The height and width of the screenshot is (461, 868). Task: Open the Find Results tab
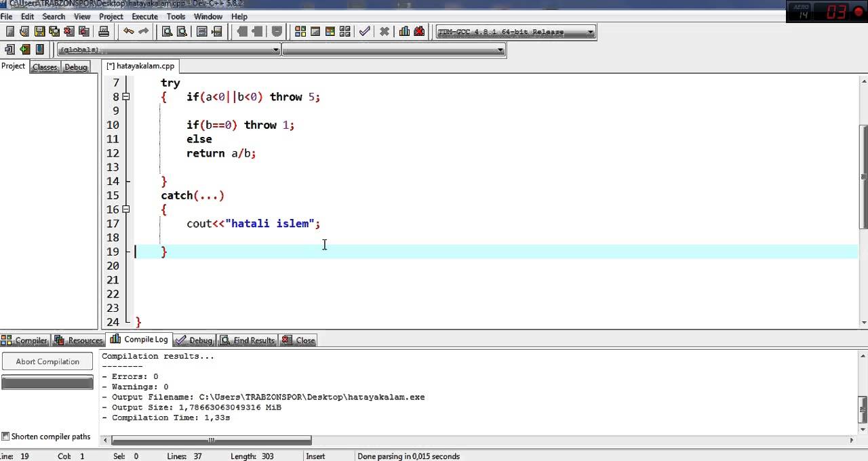coord(248,340)
